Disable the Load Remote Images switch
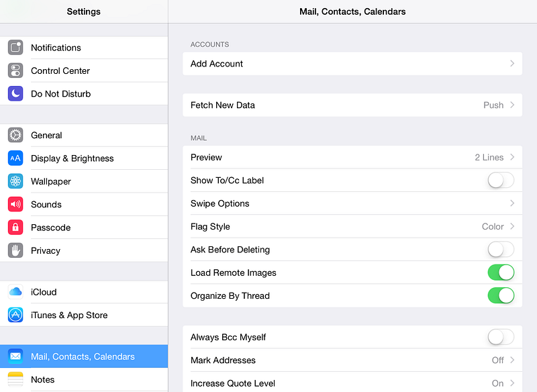This screenshot has width=537, height=392. click(501, 273)
